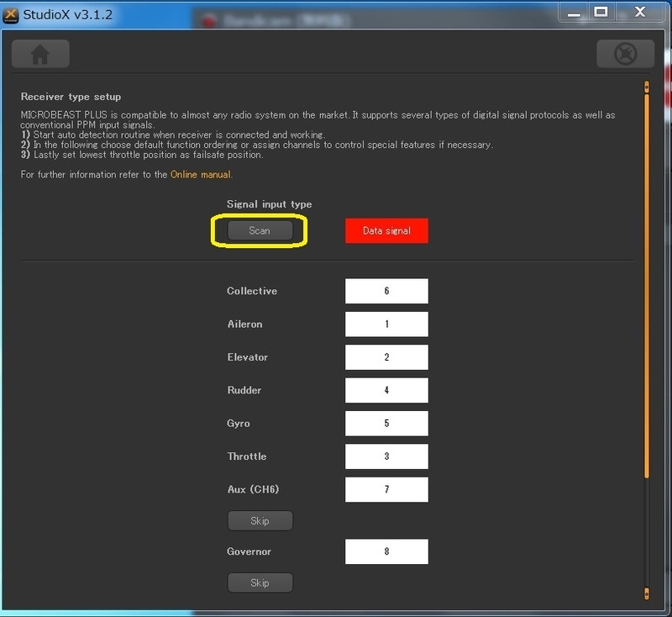Select the Rudder channel field showing 4
Viewport: 672px width, 617px height.
(386, 390)
